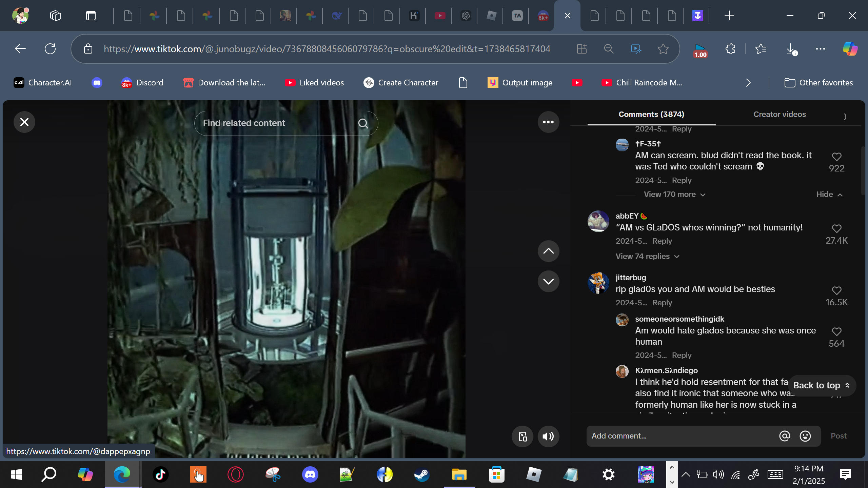Image resolution: width=868 pixels, height=488 pixels.
Task: Go to the previous video
Action: [x=548, y=251]
